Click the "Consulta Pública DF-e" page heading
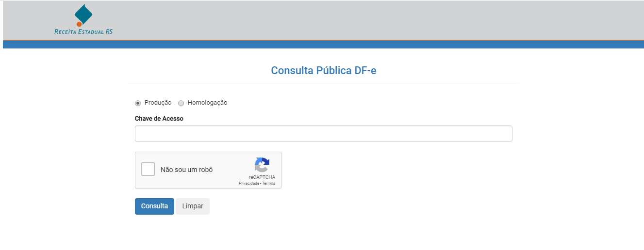This screenshot has width=644, height=250. click(323, 71)
